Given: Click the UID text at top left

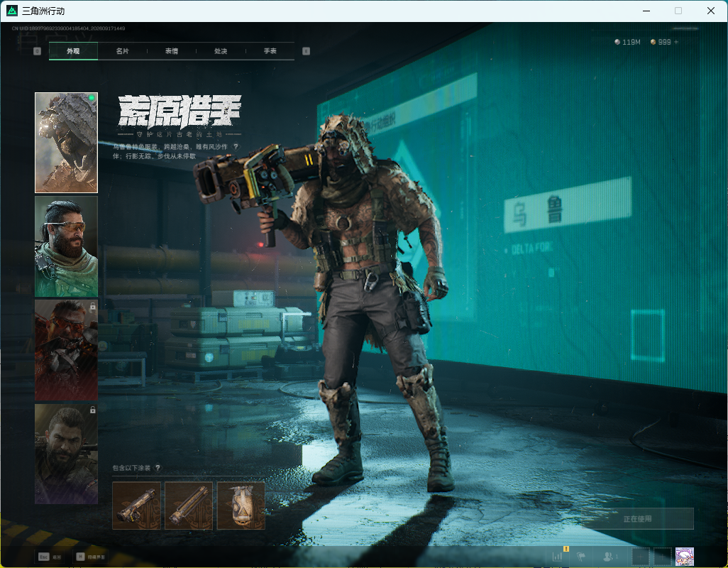Looking at the screenshot, I should click(68, 28).
